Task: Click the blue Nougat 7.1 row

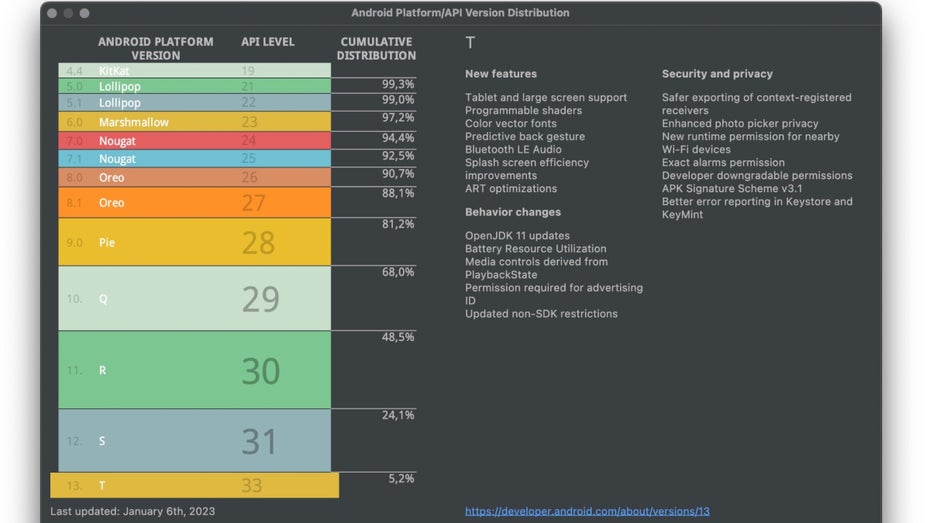Action: pos(194,159)
